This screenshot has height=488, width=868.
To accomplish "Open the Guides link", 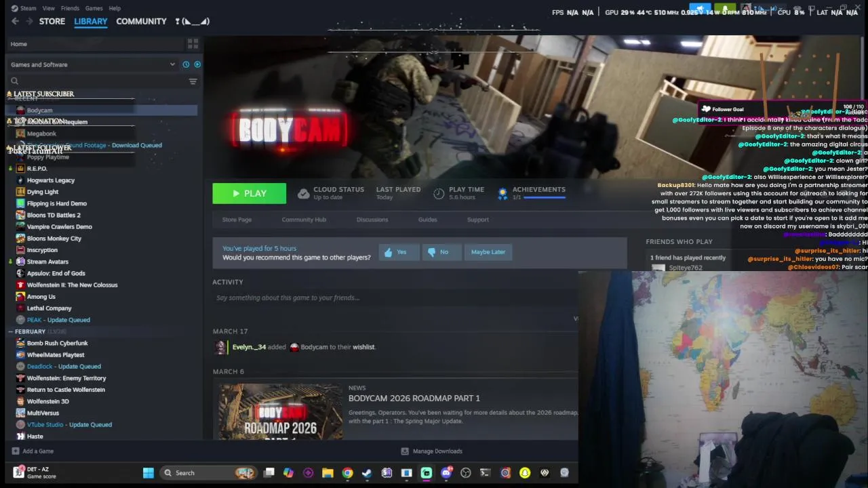I will click(x=427, y=220).
